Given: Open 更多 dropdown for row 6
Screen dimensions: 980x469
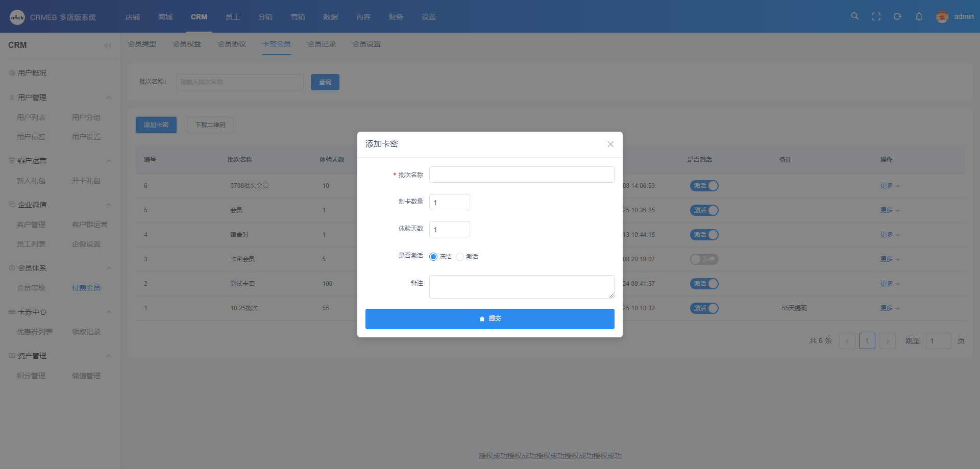Looking at the screenshot, I should click(889, 186).
